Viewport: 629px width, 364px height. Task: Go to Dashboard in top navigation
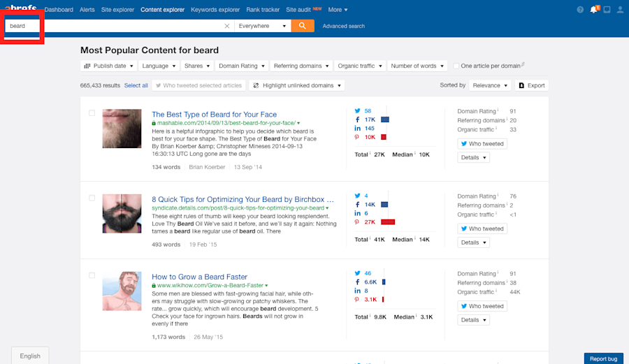[x=59, y=10]
